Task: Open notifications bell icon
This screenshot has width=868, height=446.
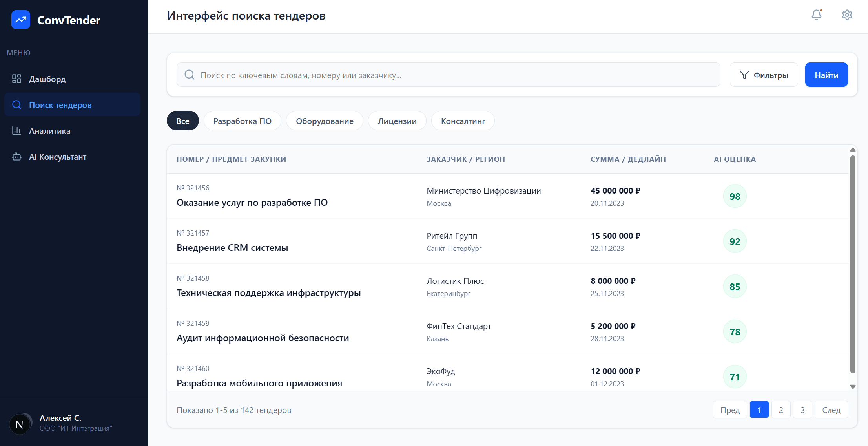Action: [x=817, y=15]
